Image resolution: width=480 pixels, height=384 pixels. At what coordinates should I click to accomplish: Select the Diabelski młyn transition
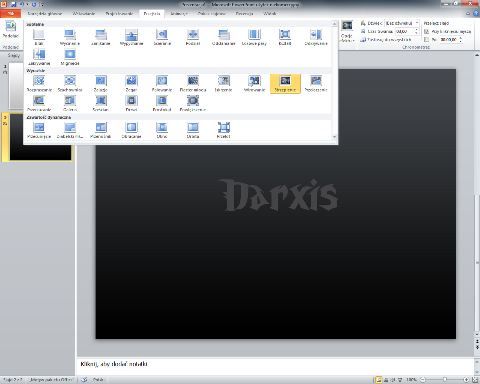click(x=70, y=130)
